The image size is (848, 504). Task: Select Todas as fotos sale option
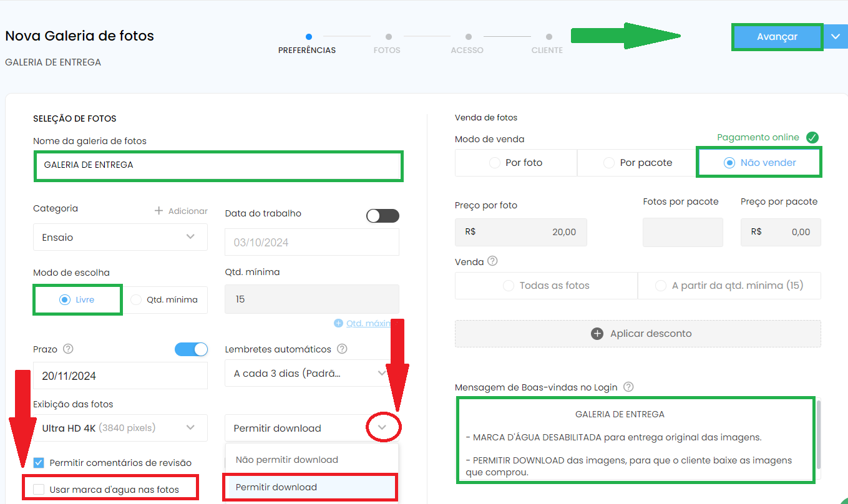coord(546,286)
